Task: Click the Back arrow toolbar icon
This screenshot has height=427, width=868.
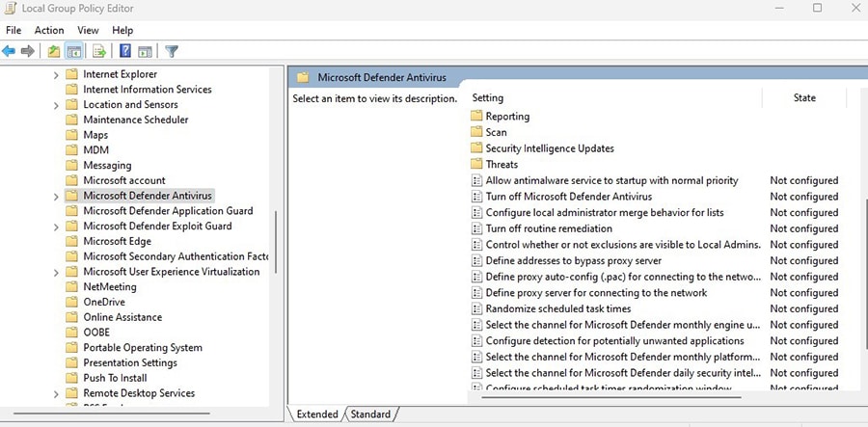Action: point(9,51)
